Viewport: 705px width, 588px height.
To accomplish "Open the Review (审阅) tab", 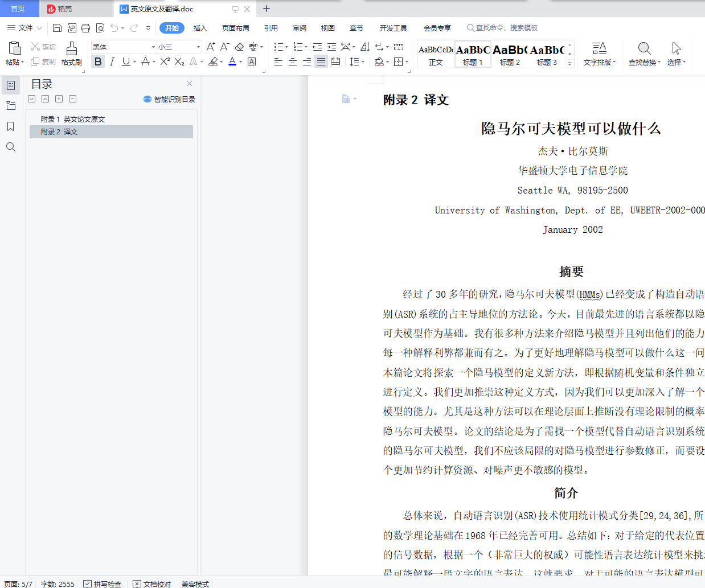I will point(300,28).
